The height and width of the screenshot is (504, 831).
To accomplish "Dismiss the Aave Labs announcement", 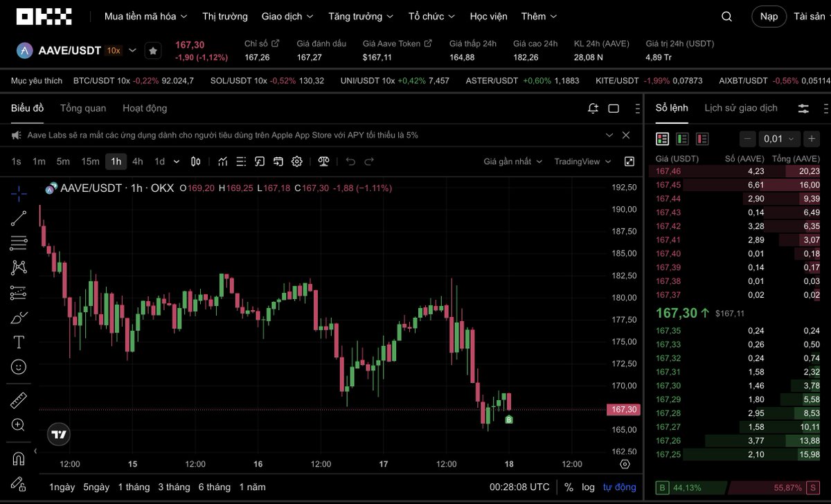I will pos(626,135).
